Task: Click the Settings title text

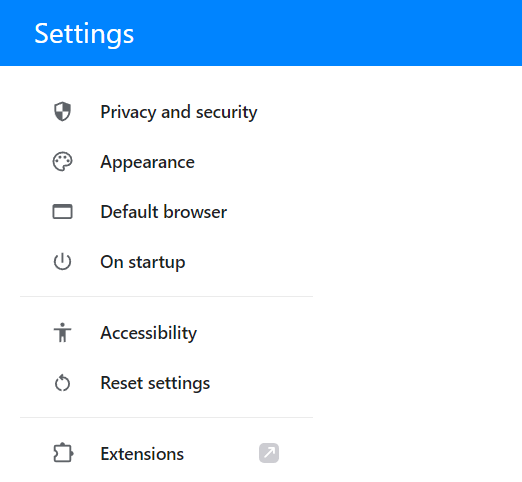Action: [84, 34]
